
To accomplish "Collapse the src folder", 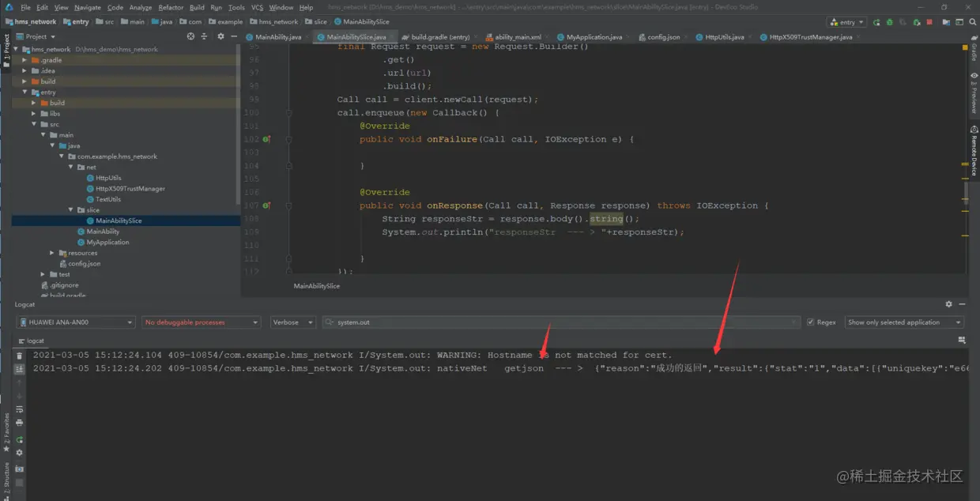I will 35,124.
